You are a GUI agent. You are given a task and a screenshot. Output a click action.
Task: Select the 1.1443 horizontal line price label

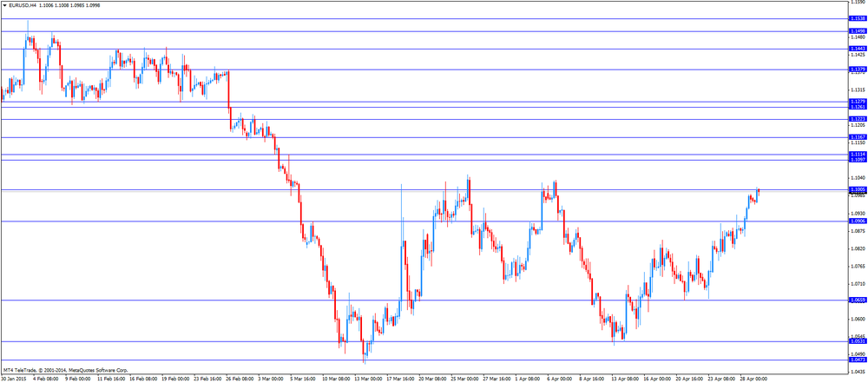(x=857, y=49)
